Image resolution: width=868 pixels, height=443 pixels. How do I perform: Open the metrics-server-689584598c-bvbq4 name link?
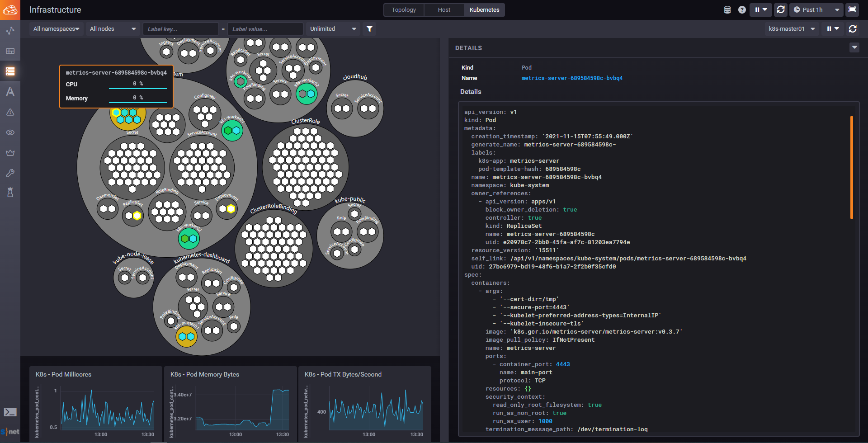coord(572,78)
